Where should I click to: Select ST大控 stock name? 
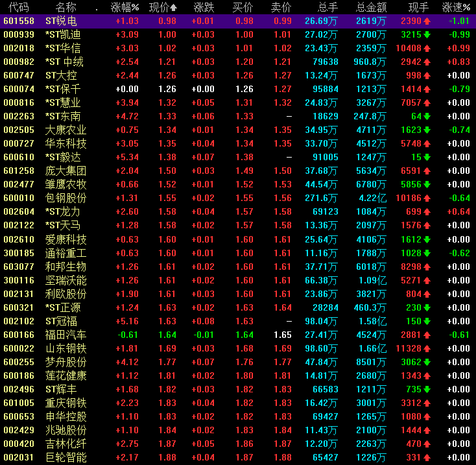point(61,75)
